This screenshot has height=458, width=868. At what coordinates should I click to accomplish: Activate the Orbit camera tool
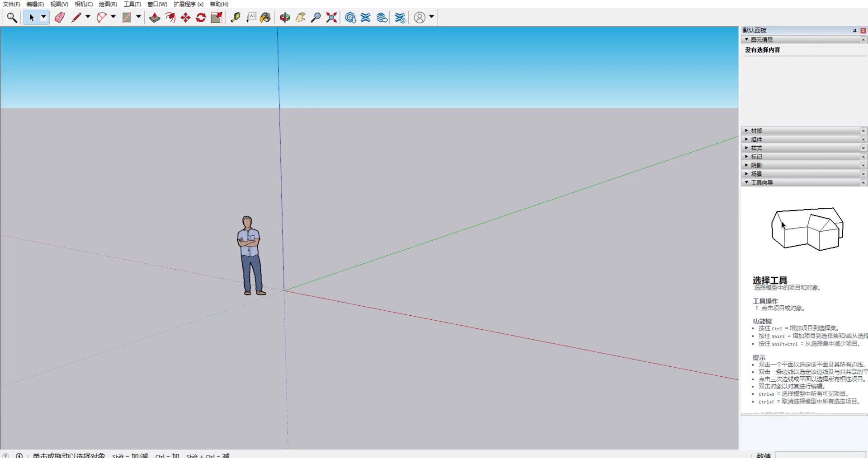coord(285,18)
